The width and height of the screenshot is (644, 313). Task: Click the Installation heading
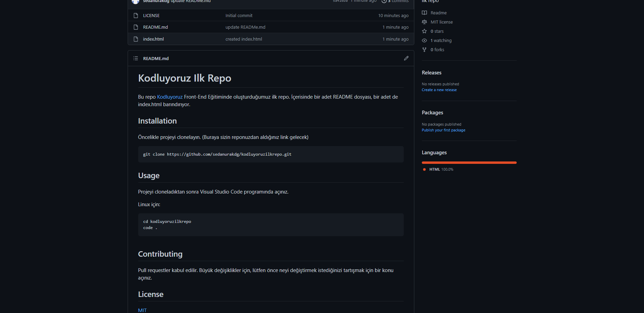[157, 121]
